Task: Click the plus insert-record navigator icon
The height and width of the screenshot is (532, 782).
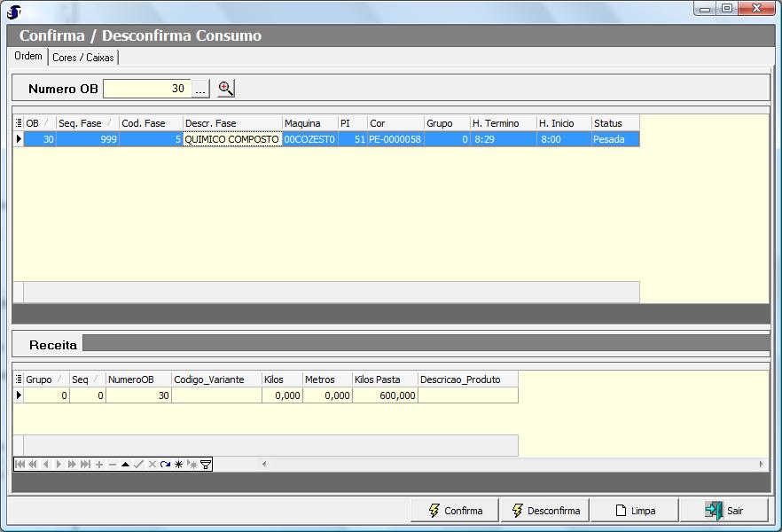Action: pyautogui.click(x=99, y=465)
